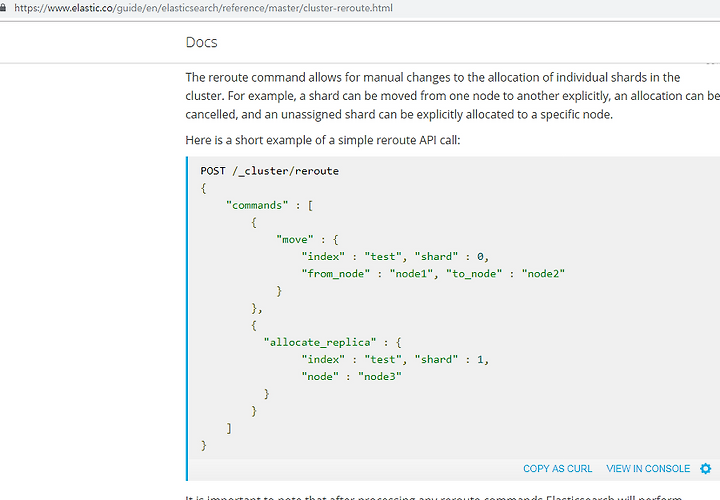
Task: Click the sentence "Here is a short example"
Action: pyautogui.click(x=323, y=140)
